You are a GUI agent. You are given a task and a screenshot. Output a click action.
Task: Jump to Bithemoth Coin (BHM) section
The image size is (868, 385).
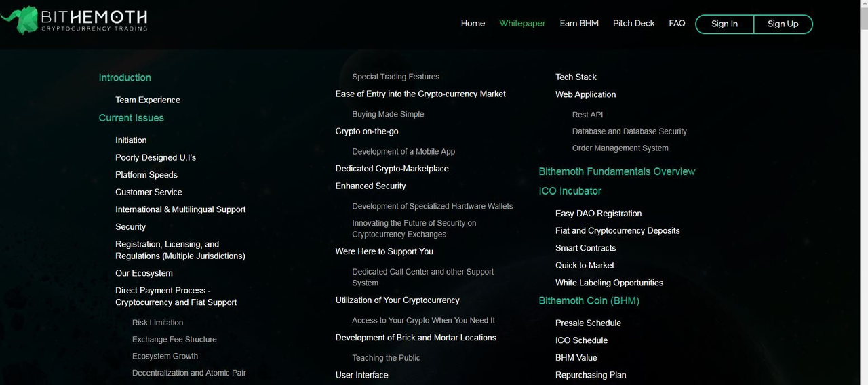589,300
